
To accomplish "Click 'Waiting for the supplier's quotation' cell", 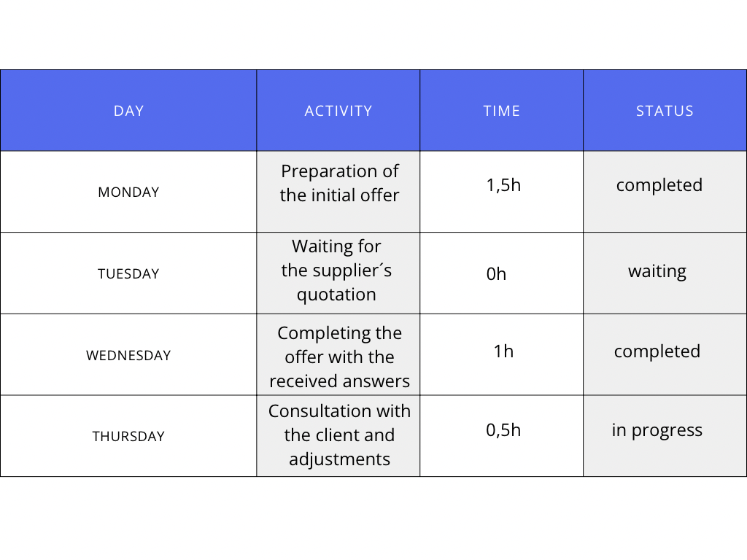I will pos(337,271).
